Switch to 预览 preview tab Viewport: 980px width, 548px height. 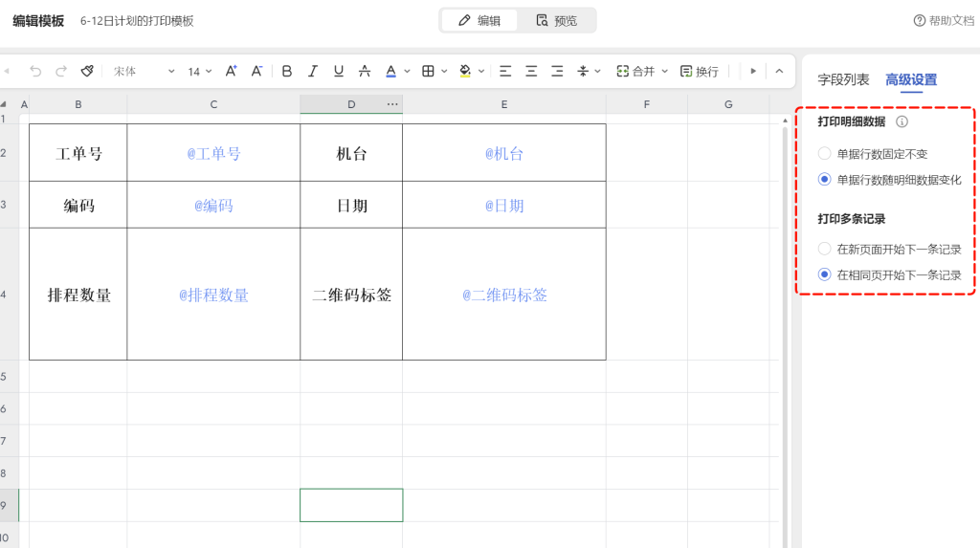coord(556,21)
